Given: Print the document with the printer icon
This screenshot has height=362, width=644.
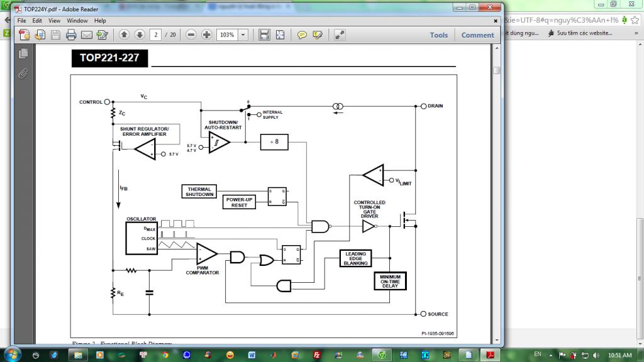Looking at the screenshot, I should pos(71,35).
